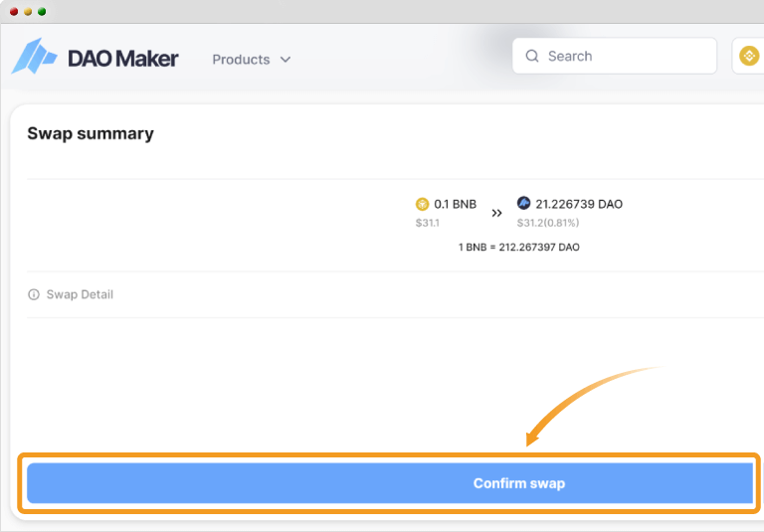Minimize the window with the yellow button
This screenshot has height=532, width=764.
click(28, 12)
